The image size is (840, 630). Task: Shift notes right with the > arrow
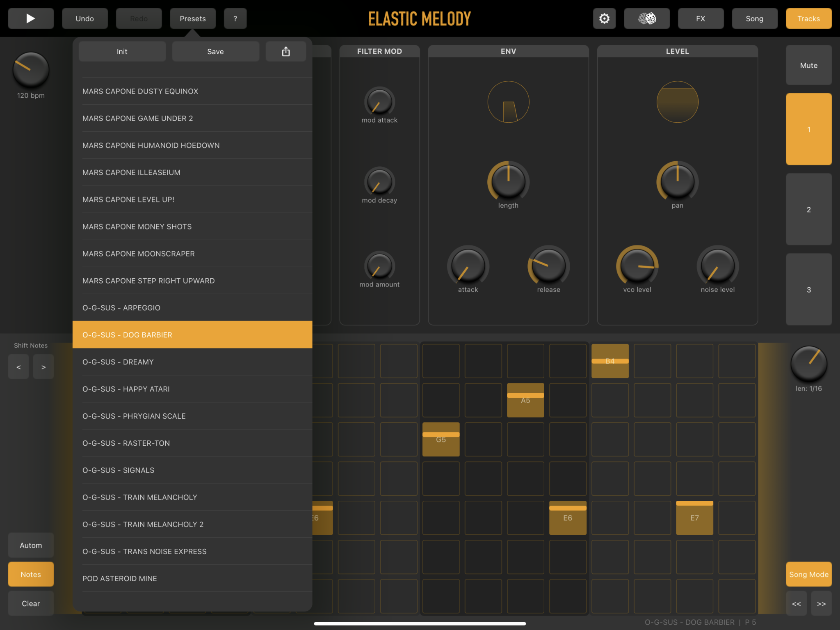pos(43,367)
